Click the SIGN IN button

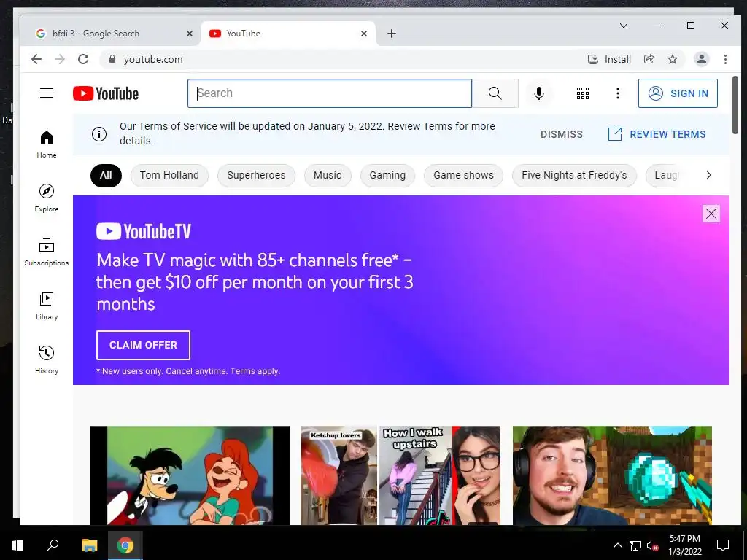point(678,93)
